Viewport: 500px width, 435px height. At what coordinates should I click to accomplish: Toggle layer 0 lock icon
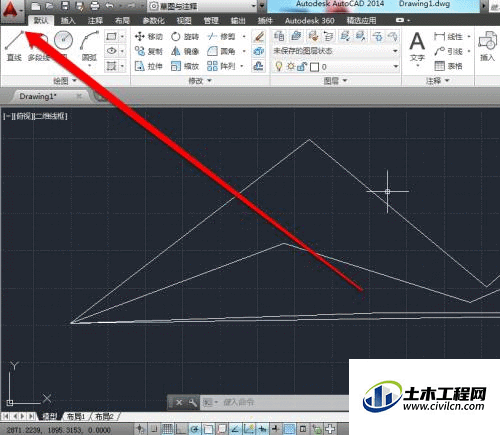302,67
